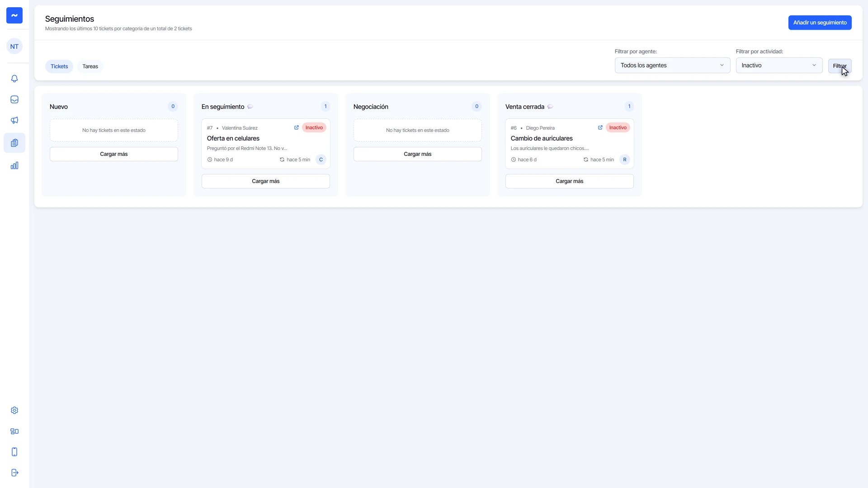Click chat bubble icon beside Venta cerrada
The image size is (868, 488).
(550, 107)
